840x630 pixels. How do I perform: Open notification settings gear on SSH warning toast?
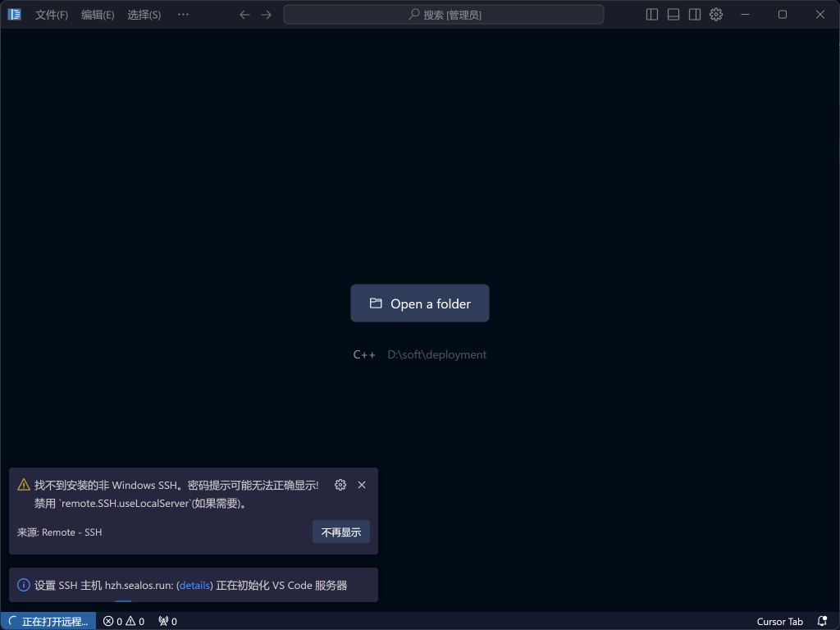(x=340, y=485)
